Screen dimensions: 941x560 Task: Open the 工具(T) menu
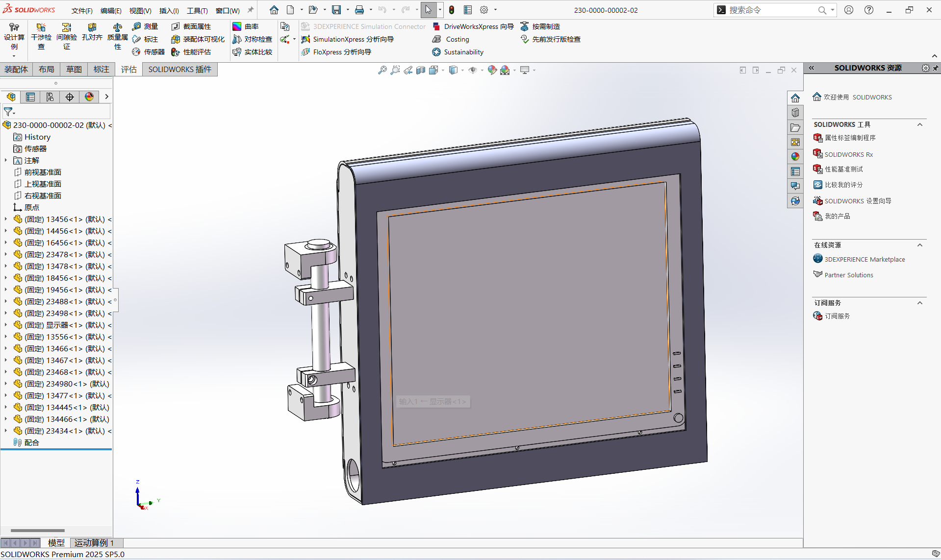[x=197, y=10]
